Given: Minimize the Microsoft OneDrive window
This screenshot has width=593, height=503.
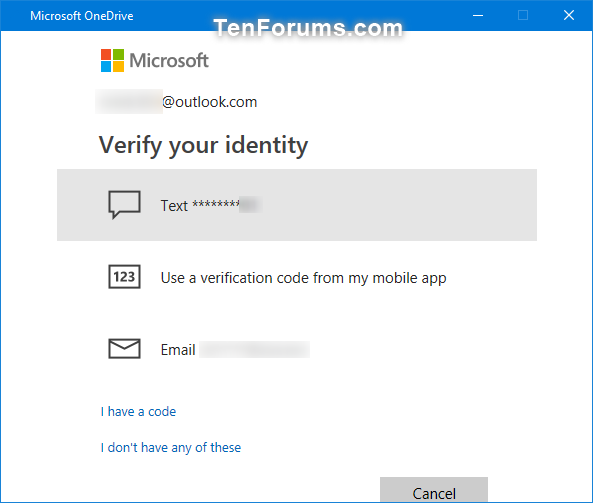Looking at the screenshot, I should [478, 16].
